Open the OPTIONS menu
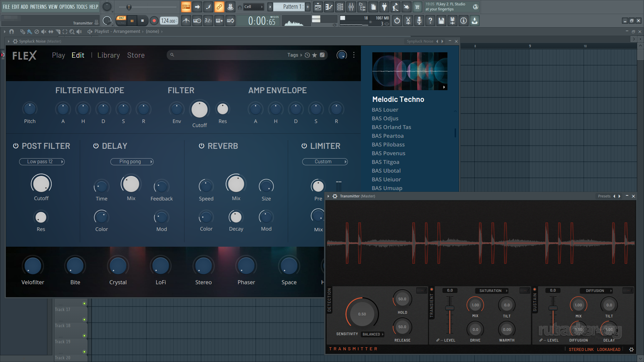Image resolution: width=644 pixels, height=362 pixels. tap(67, 7)
